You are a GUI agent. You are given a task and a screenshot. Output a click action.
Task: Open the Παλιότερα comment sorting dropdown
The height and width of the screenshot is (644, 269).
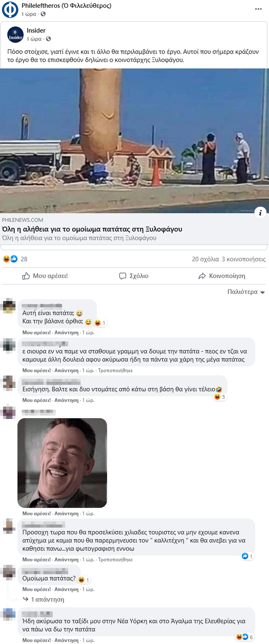click(246, 292)
